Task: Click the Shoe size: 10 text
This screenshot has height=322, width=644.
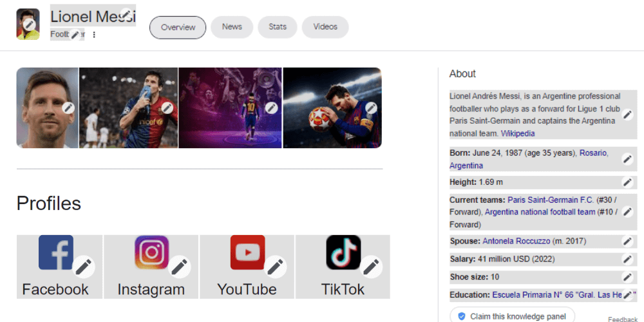Action: pos(475,277)
